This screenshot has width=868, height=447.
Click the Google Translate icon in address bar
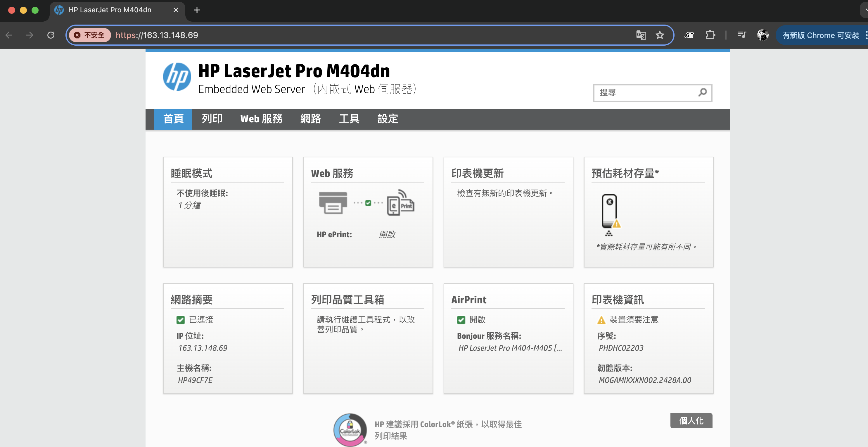(641, 35)
